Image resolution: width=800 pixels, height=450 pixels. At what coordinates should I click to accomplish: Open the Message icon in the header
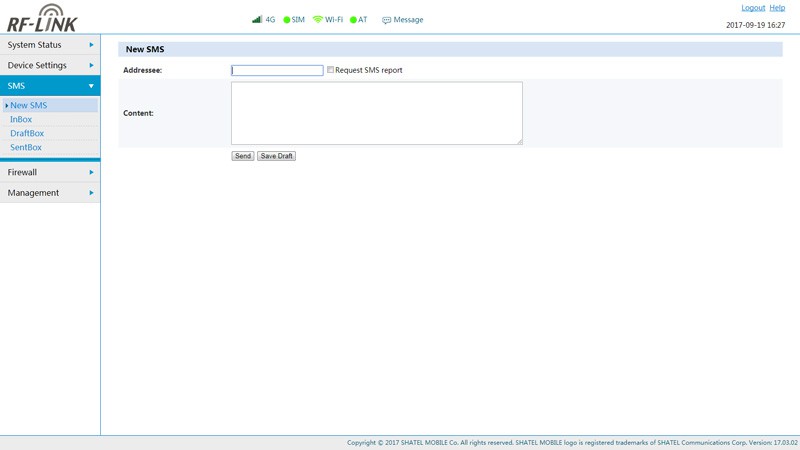(387, 20)
